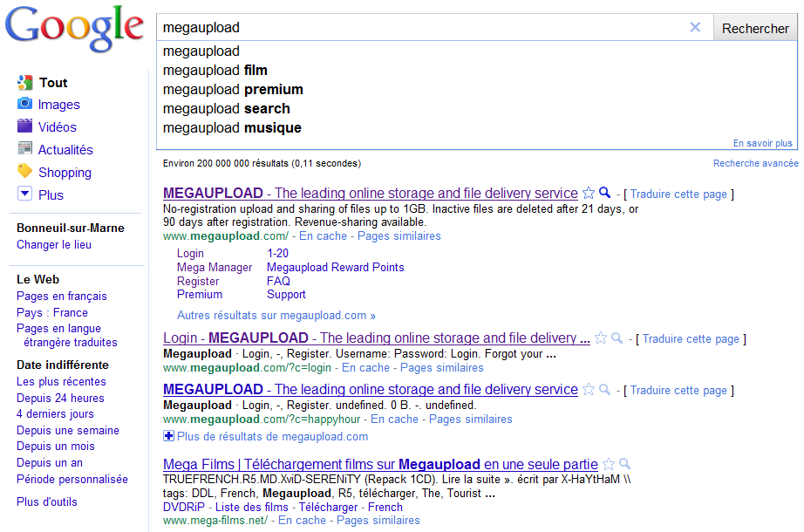The width and height of the screenshot is (804, 532).
Task: Star the Mega Films result
Action: (609, 464)
